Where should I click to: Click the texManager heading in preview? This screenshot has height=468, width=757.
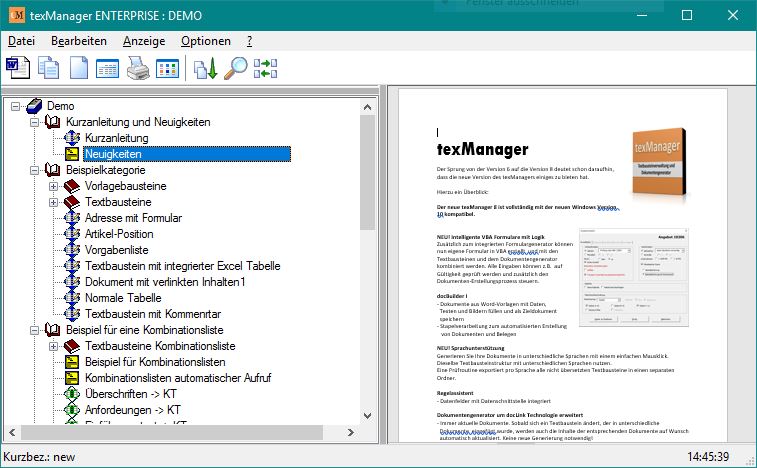pos(482,149)
